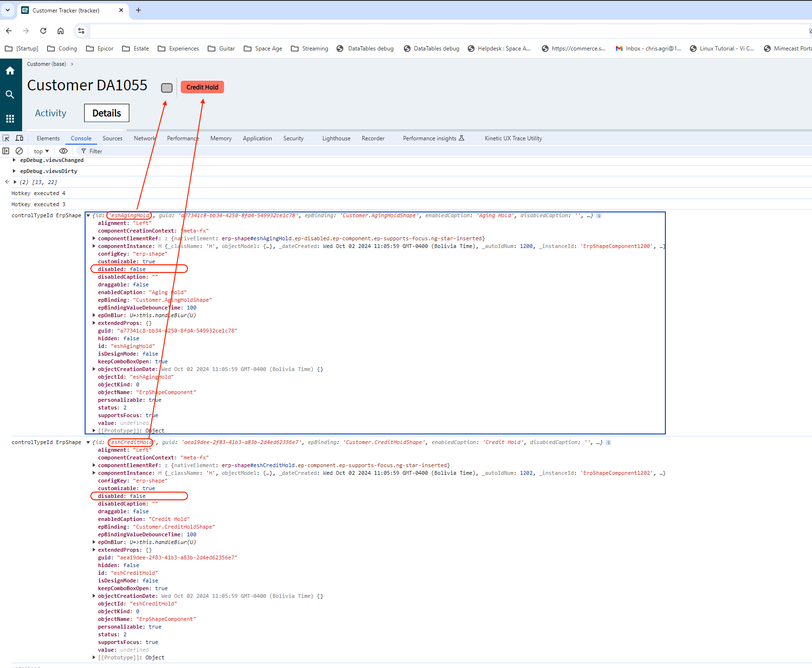Viewport: 812px width, 668px height.
Task: Open the Coding bookmark folder
Action: coord(62,49)
